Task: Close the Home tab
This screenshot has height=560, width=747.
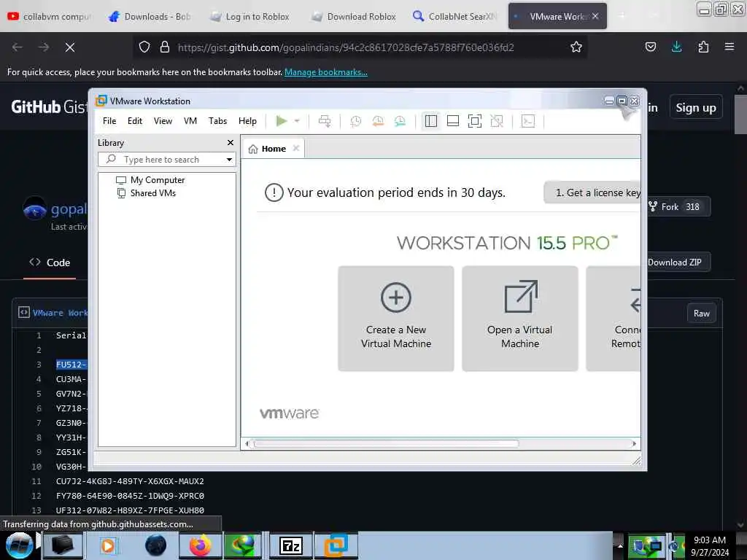Action: pos(296,148)
